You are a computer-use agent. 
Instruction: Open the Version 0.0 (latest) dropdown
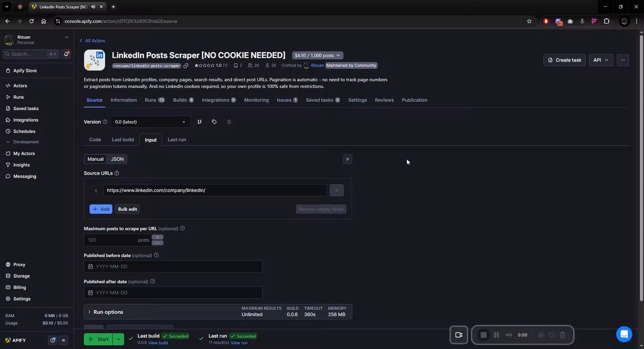(150, 122)
